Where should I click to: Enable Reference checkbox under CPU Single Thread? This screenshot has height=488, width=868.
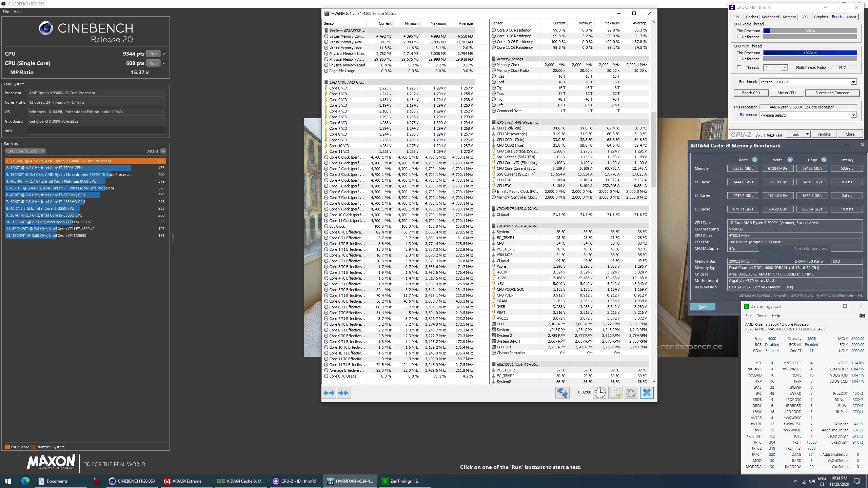[x=739, y=37]
